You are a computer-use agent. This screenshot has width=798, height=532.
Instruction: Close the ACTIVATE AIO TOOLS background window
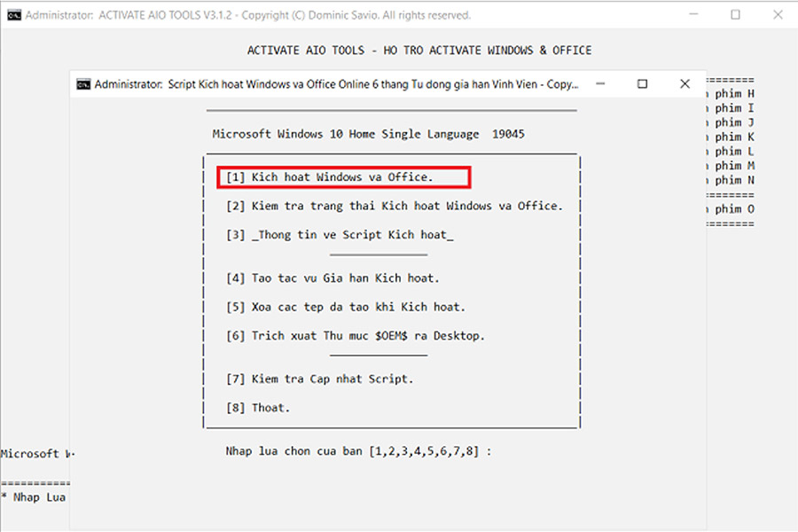click(x=778, y=15)
